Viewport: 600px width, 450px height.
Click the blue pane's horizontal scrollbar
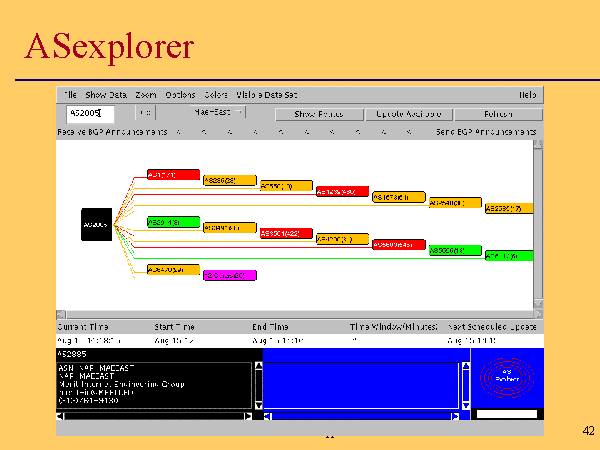[x=360, y=415]
